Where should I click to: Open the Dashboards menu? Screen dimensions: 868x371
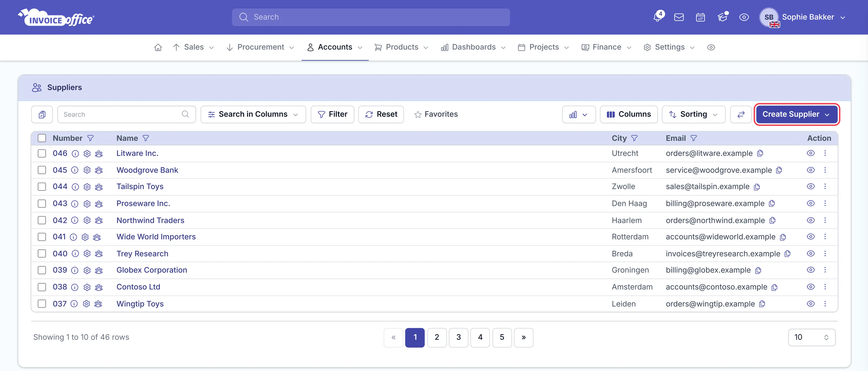click(473, 47)
